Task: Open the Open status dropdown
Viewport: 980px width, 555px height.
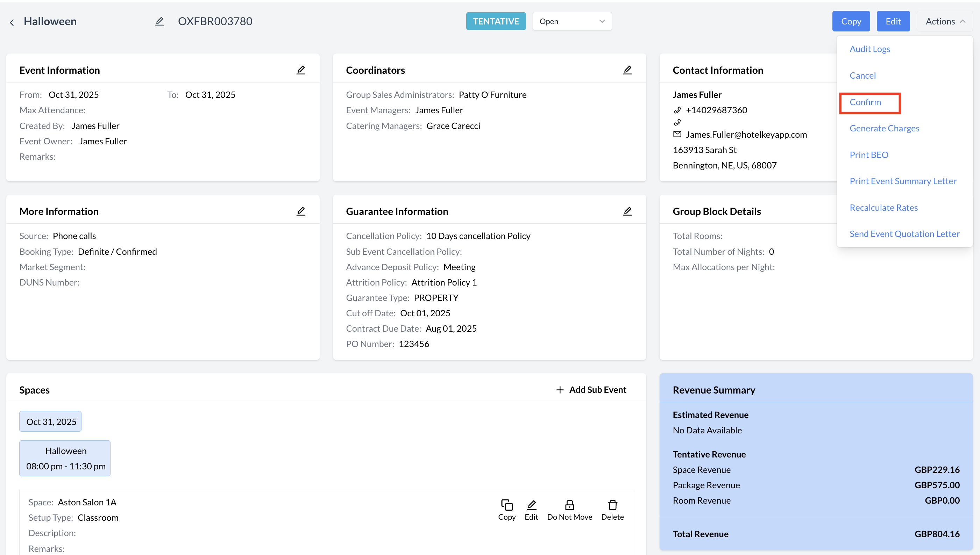Action: coord(572,21)
